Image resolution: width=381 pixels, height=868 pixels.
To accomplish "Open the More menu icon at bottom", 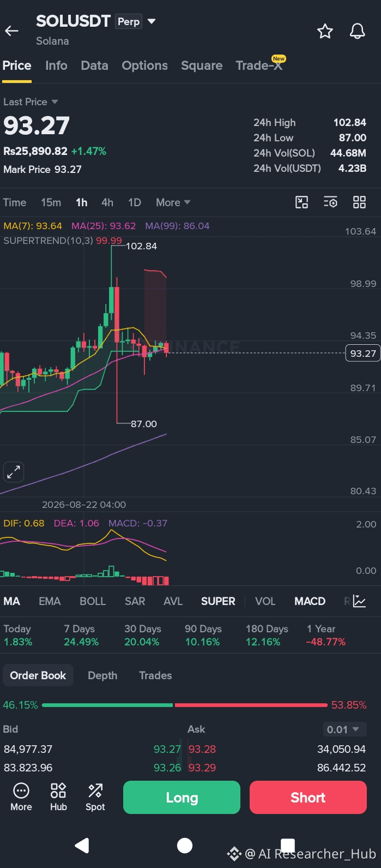I will pos(21,797).
